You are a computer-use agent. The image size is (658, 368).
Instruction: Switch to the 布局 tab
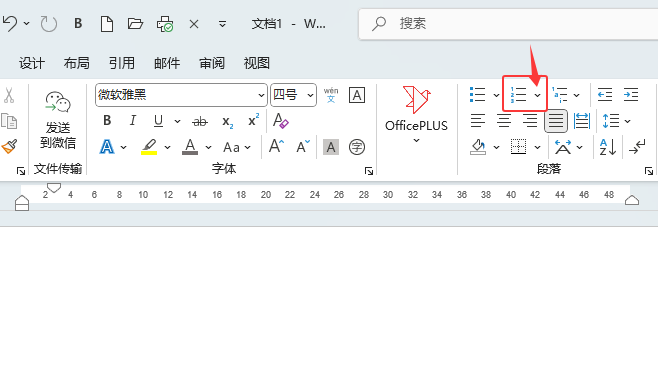coord(76,63)
